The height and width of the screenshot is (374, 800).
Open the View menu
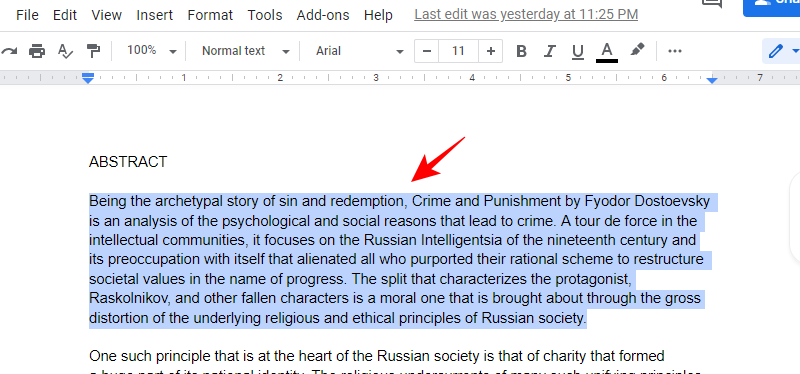[107, 15]
